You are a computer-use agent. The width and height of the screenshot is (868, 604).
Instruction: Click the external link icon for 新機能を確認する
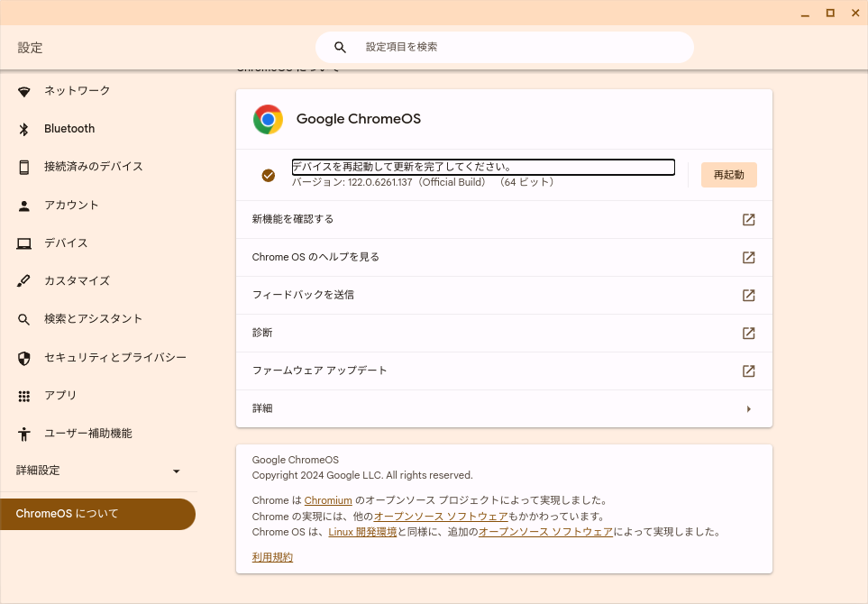click(x=748, y=220)
